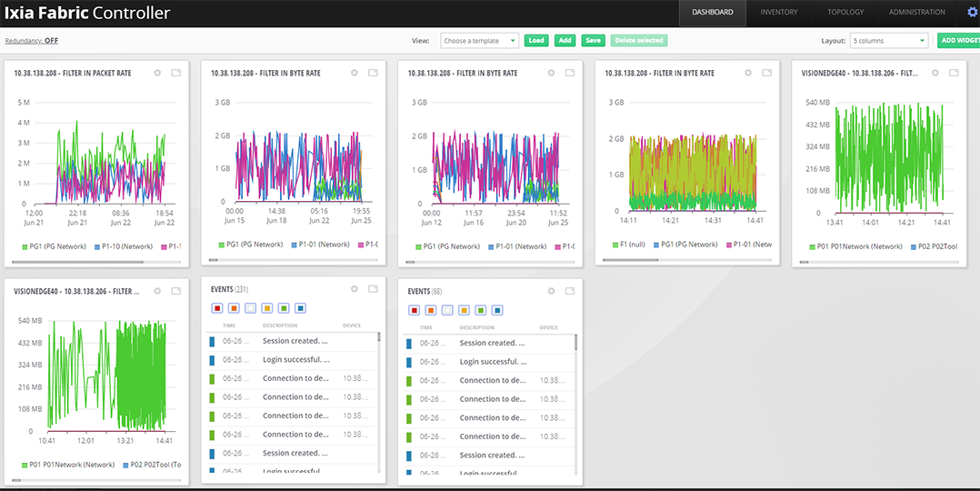The width and height of the screenshot is (980, 491).
Task: Toggle PG1 (PG Network) legend in Jun 12–Jun 25 widget
Action: click(447, 246)
